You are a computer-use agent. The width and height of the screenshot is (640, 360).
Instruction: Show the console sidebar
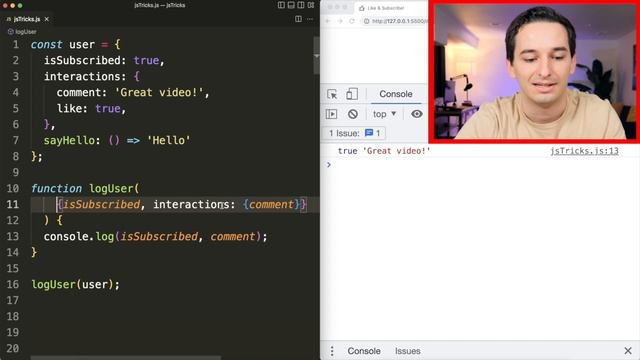331,114
